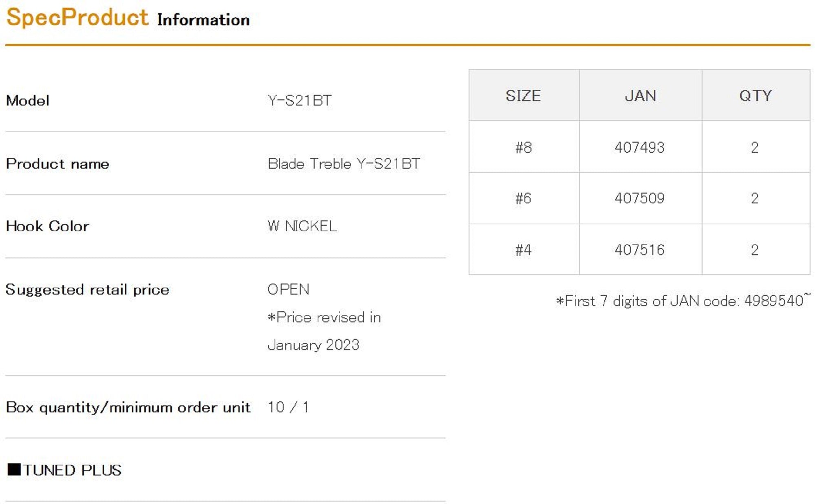Select the SIZE column header

click(523, 96)
